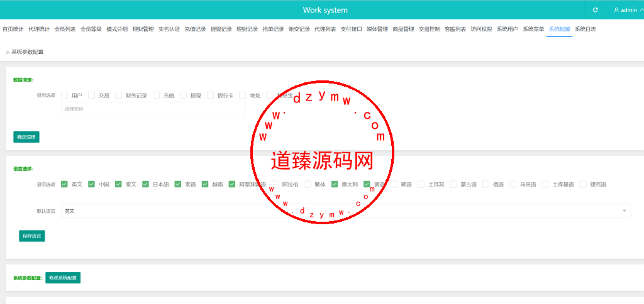Viewport: 644px width, 304px height.
Task: Check the 地址 checkbox
Action: [242, 95]
